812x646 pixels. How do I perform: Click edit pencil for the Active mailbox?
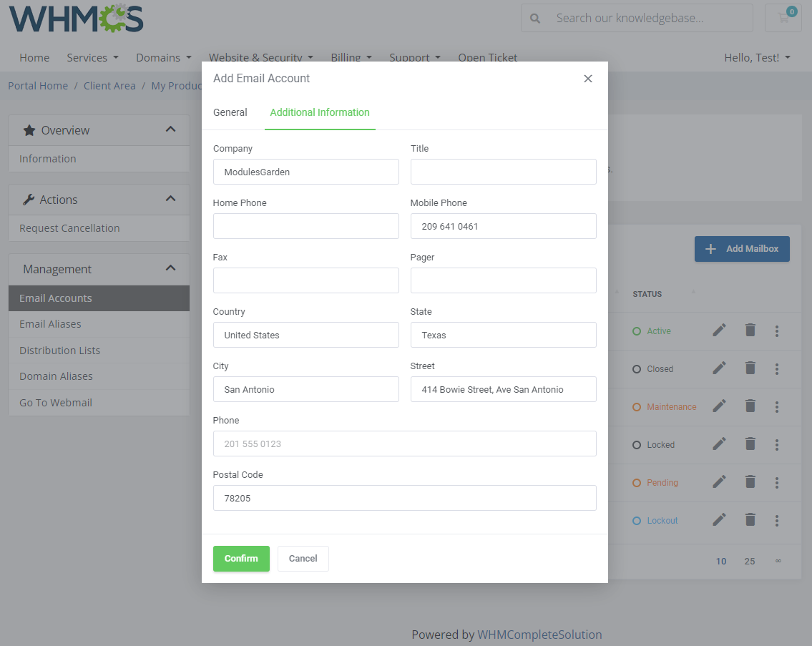719,330
